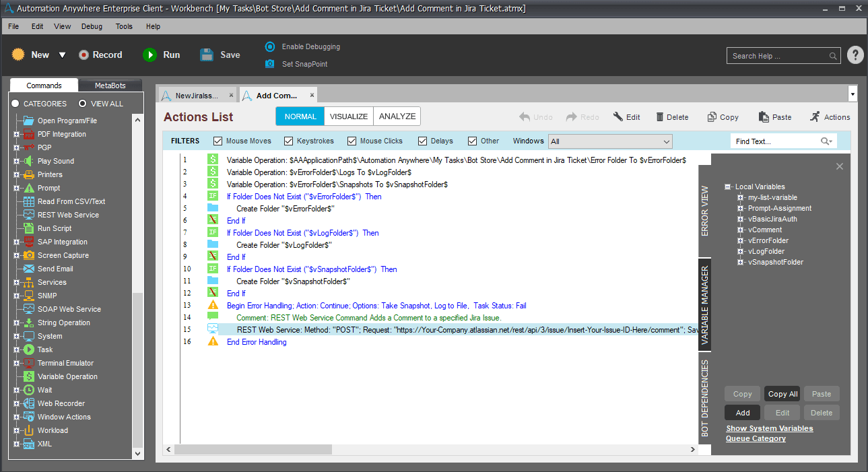Click the Delete trash icon in toolbar
This screenshot has height=472, width=868.
pos(660,116)
